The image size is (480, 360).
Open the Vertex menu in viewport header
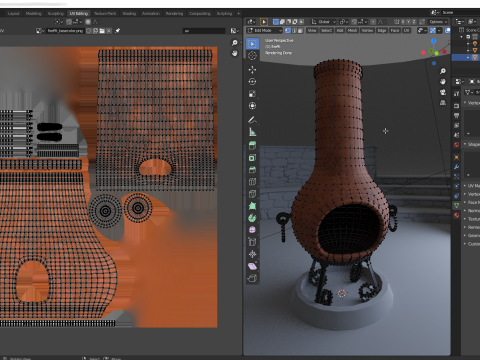pyautogui.click(x=367, y=30)
